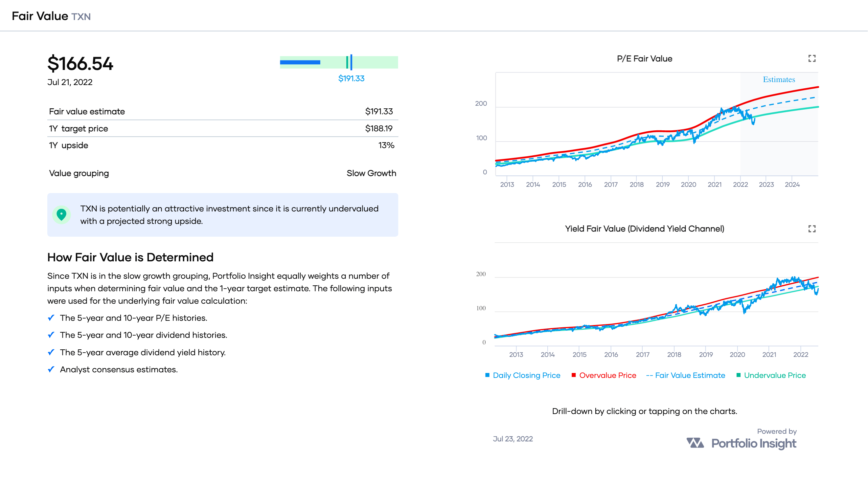Click the Fair Value TXN page title

pyautogui.click(x=51, y=16)
